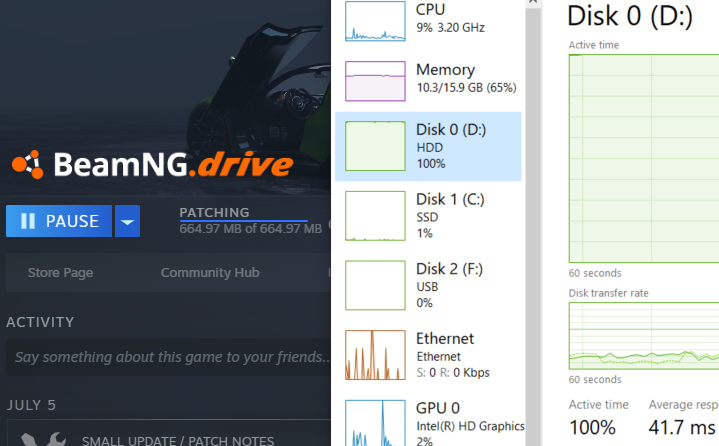
Task: Select Ethernet in Task Manager sidebar
Action: point(428,355)
